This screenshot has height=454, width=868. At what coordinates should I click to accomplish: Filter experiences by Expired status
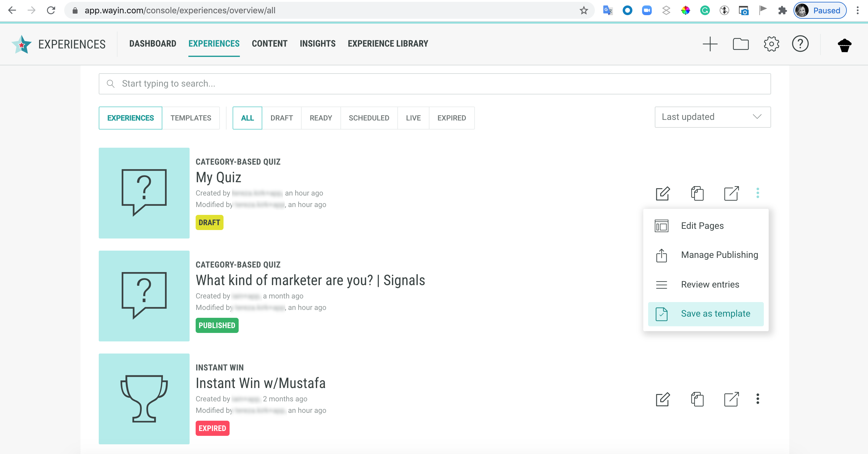pyautogui.click(x=451, y=118)
